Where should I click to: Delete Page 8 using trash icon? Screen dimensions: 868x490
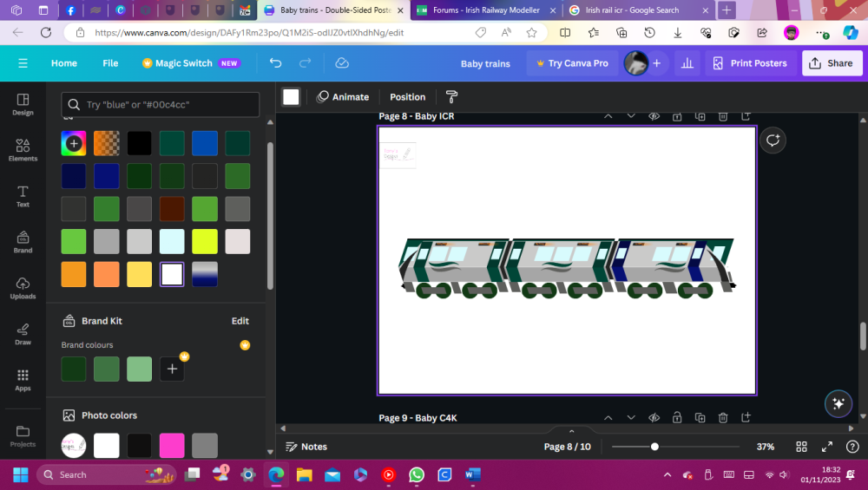(x=722, y=116)
